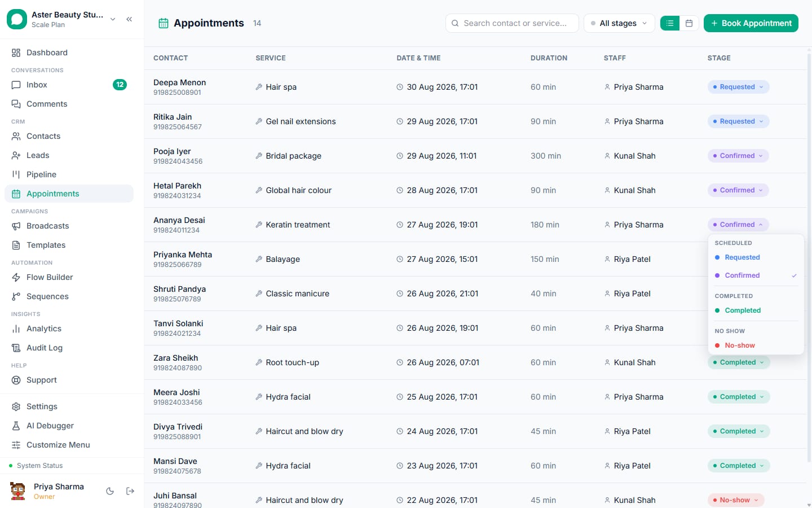
Task: Select Confirmed in the stage menu
Action: click(x=756, y=275)
